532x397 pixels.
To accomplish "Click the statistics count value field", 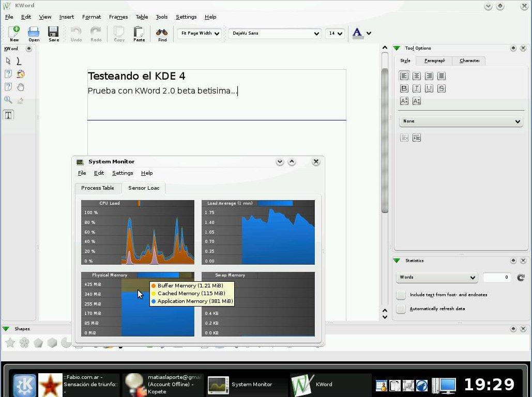I will (x=497, y=277).
